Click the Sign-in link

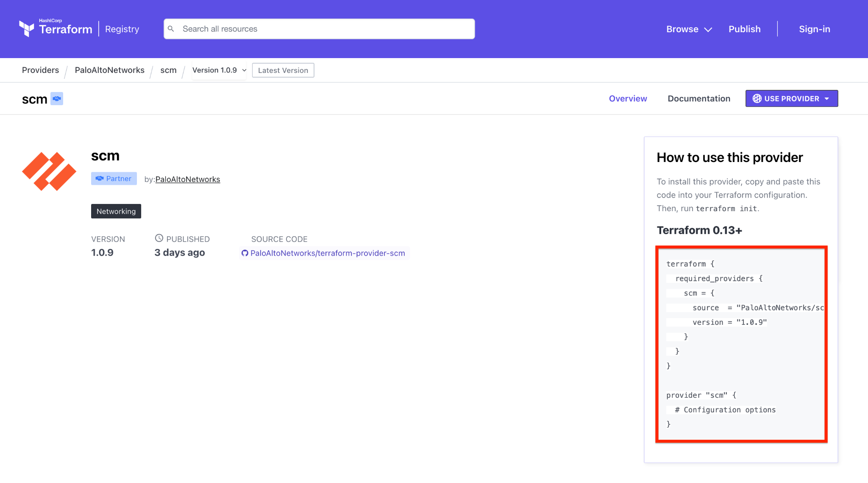tap(814, 29)
